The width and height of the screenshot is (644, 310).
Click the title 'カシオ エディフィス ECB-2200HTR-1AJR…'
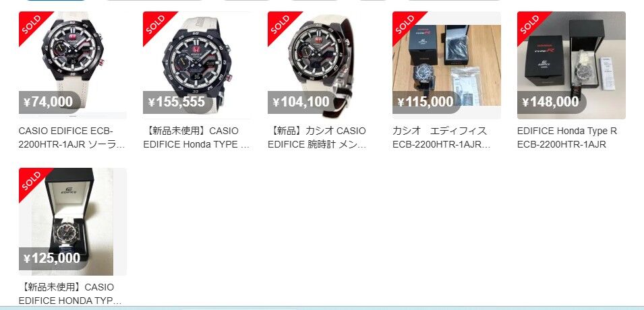[x=442, y=138]
